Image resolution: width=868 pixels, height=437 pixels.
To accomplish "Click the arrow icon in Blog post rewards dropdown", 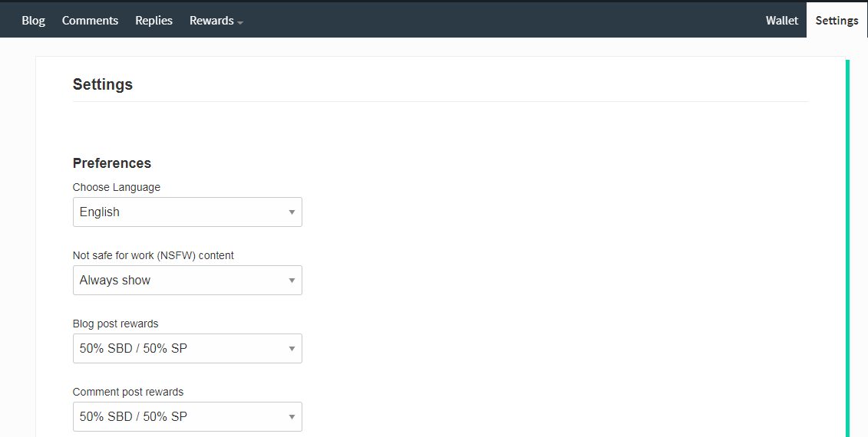I will pyautogui.click(x=292, y=349).
